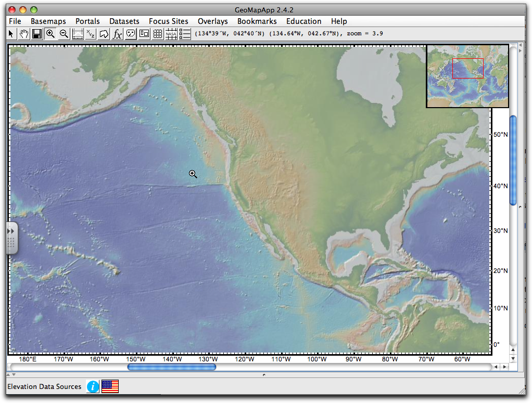
Task: Click the 3D goggles view icon
Action: point(131,34)
